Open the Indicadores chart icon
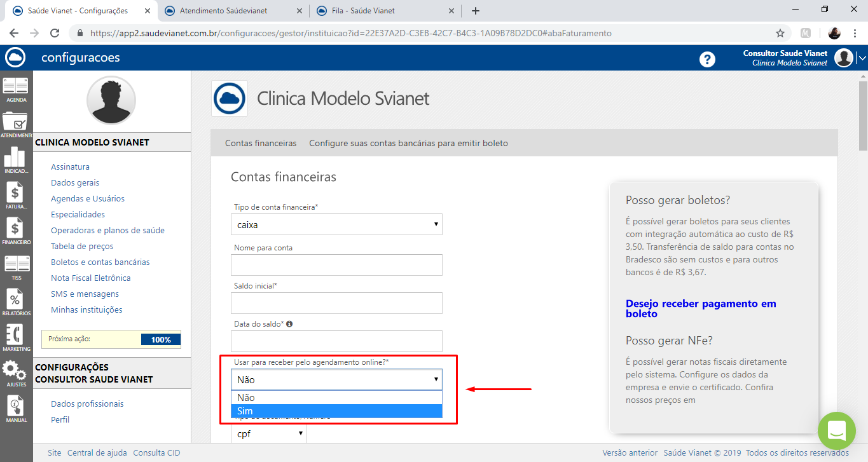868x462 pixels. 17,161
